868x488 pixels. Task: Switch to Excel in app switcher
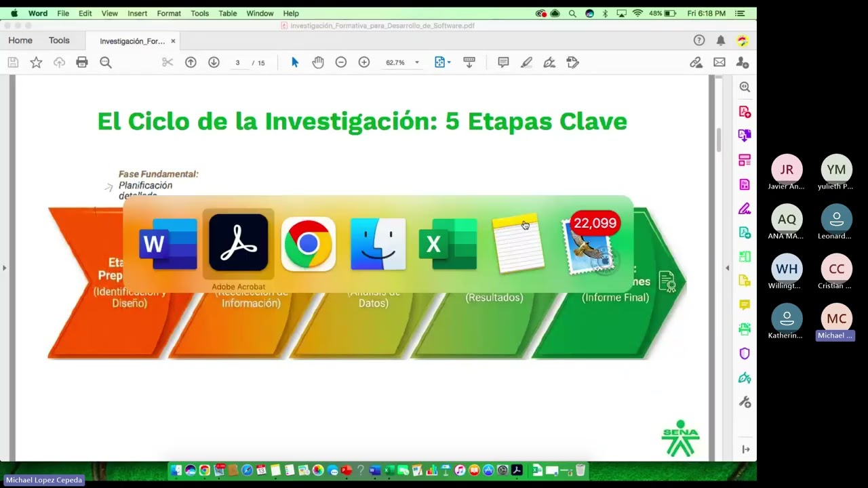[448, 244]
